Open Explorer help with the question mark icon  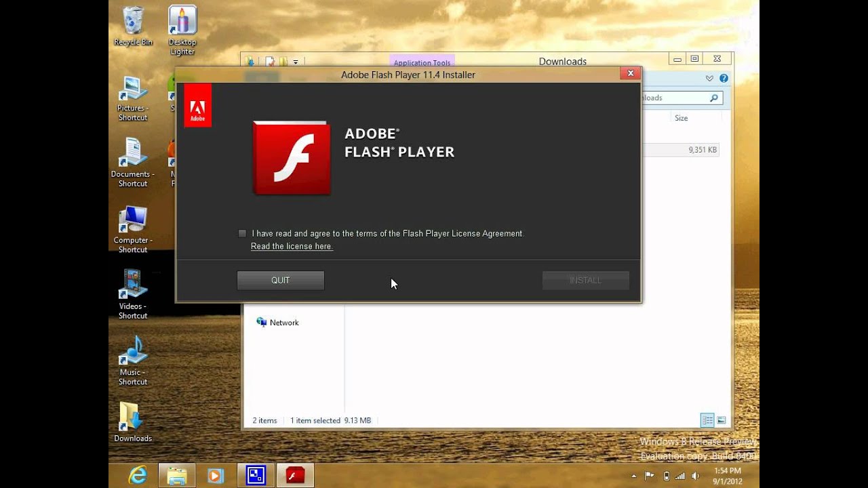tap(724, 79)
